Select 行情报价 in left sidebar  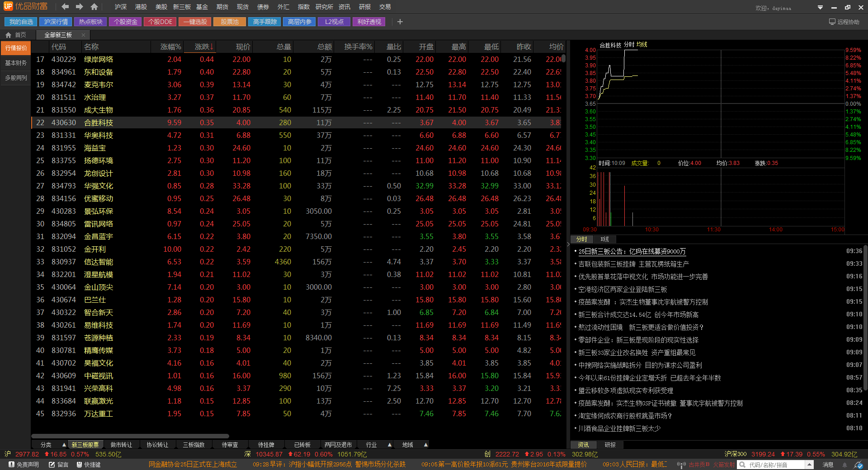pyautogui.click(x=16, y=48)
